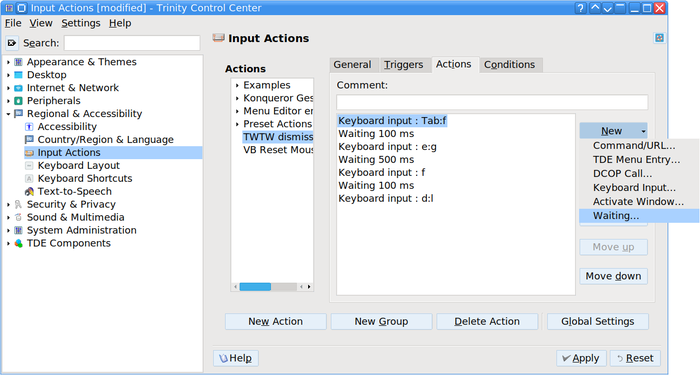Click the clear search icon beside Search

pos(12,43)
